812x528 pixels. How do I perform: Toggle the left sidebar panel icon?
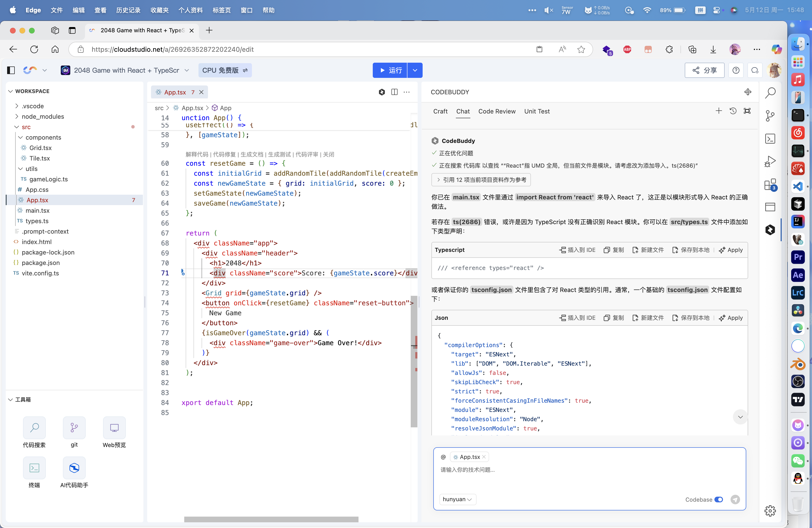[11, 70]
